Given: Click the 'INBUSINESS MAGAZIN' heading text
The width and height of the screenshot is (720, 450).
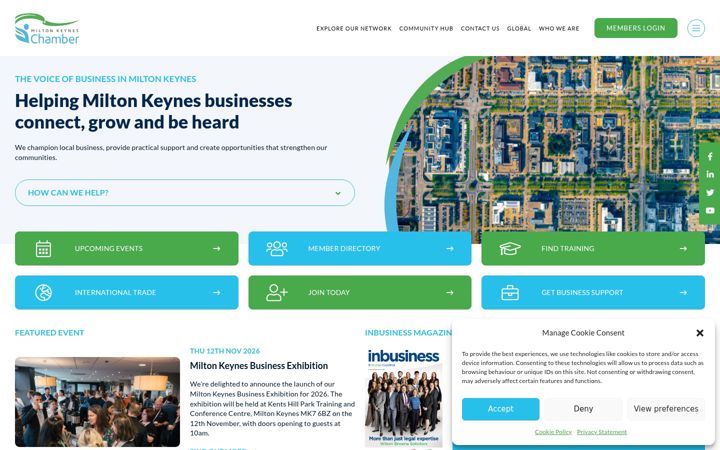Looking at the screenshot, I should coord(408,333).
